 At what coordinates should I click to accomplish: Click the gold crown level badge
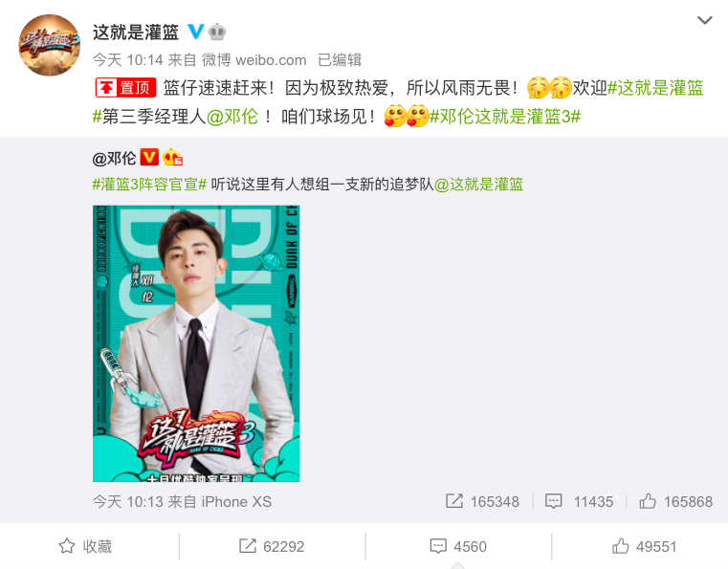tap(172, 157)
